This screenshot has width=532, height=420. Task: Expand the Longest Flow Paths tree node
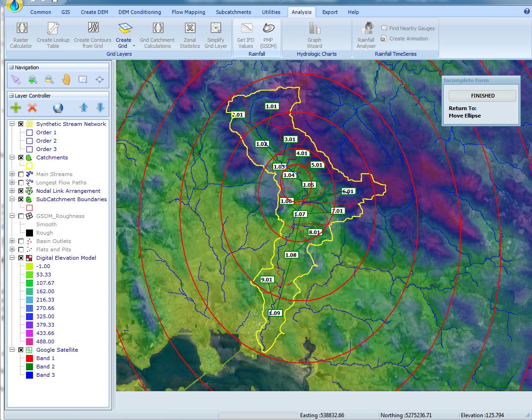point(12,183)
